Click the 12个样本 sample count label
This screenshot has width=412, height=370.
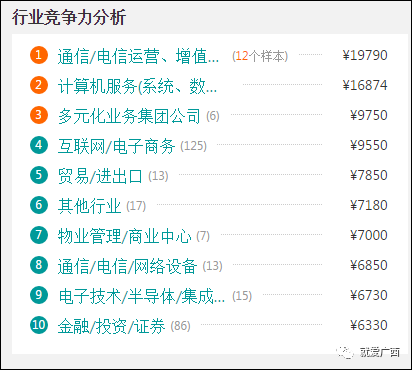pyautogui.click(x=260, y=56)
